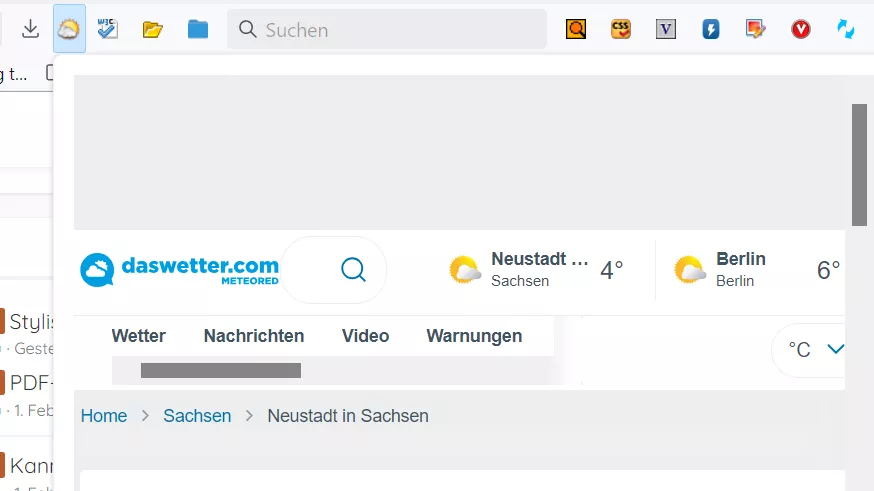874x491 pixels.
Task: Click the blue lightning bolt extension icon
Action: tap(711, 29)
